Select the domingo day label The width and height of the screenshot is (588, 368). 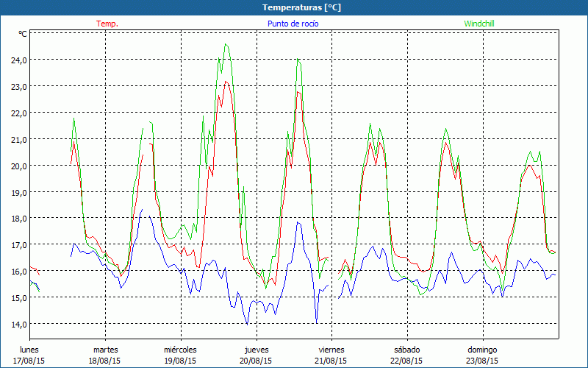click(x=482, y=350)
